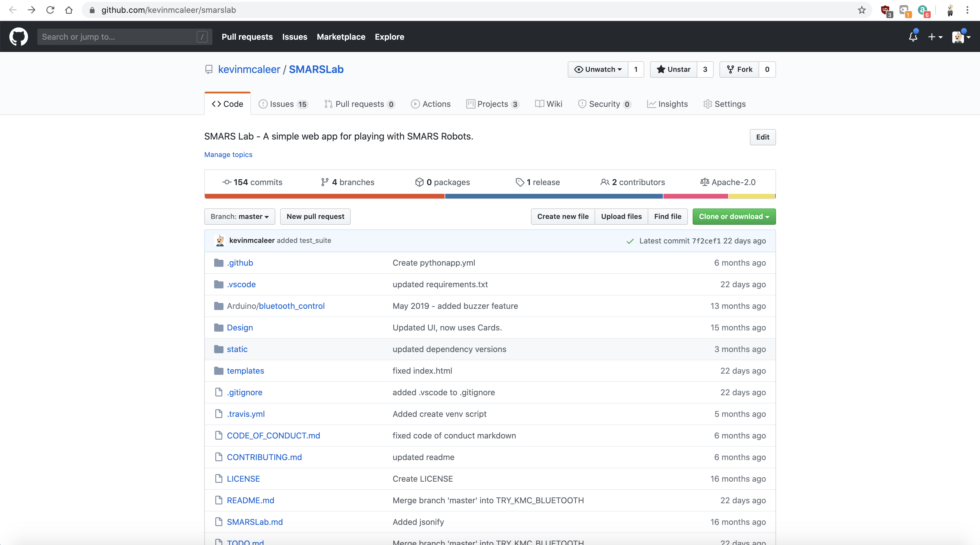
Task: Edit the repository description
Action: [x=762, y=137]
